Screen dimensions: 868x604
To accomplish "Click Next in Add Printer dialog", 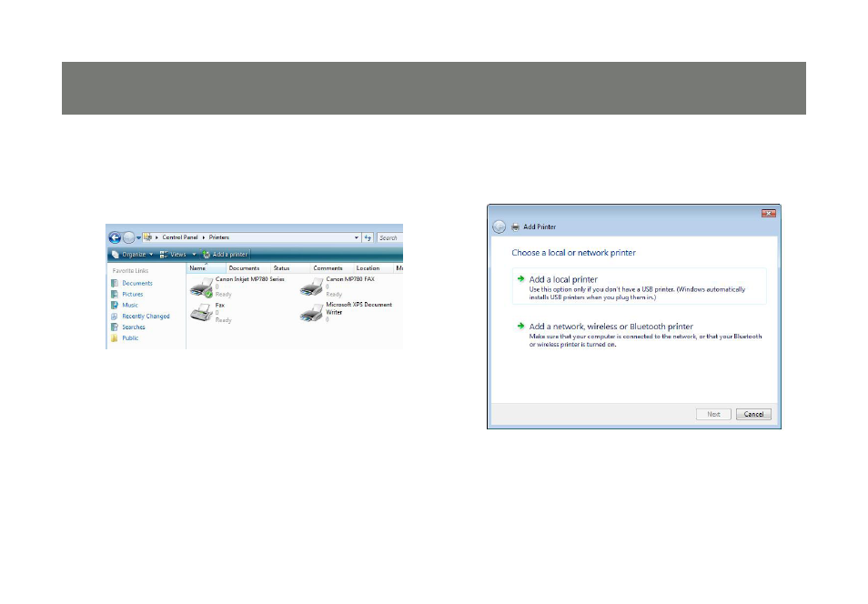I will pyautogui.click(x=713, y=414).
